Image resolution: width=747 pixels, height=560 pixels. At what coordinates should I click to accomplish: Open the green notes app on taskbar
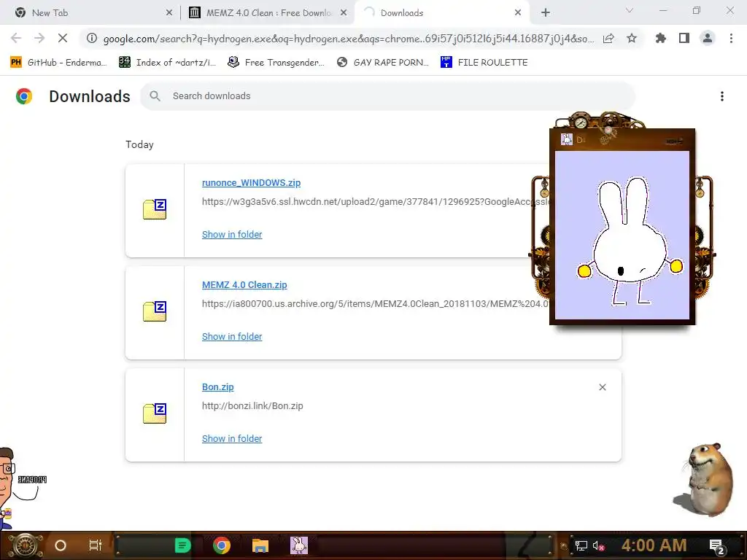pyautogui.click(x=182, y=545)
